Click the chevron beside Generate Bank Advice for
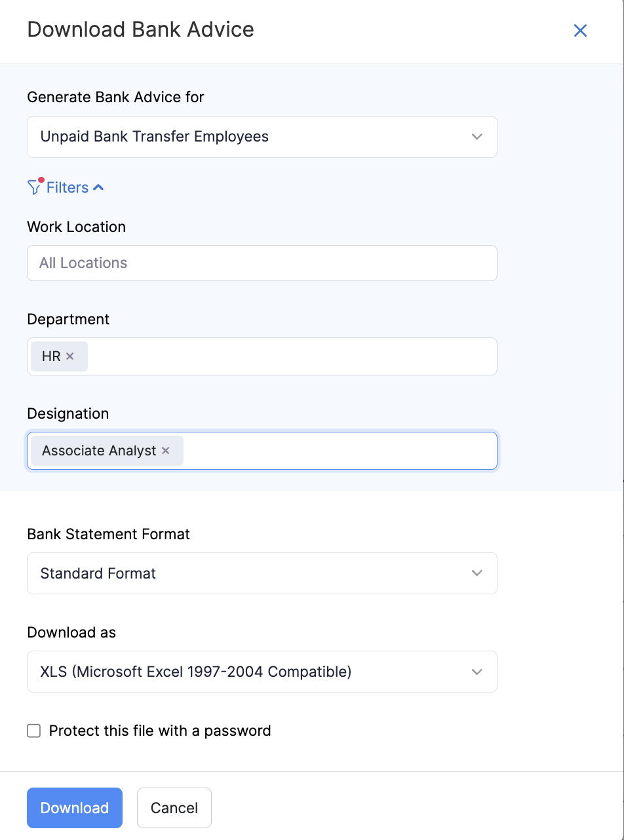Screen dimensions: 624x840 477,136
